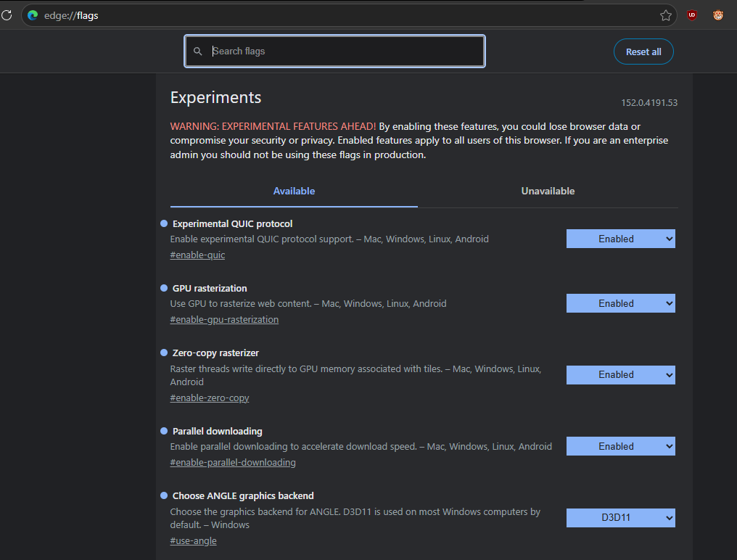Click the magnifier icon in search flags
This screenshot has width=737, height=560.
pos(198,52)
